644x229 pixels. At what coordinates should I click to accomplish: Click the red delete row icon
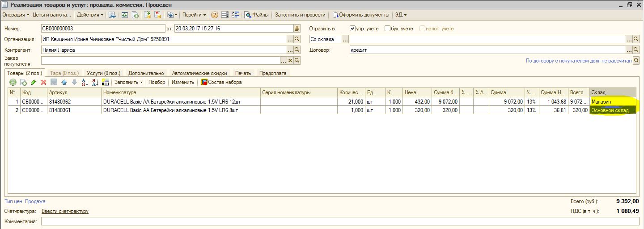[x=43, y=82]
